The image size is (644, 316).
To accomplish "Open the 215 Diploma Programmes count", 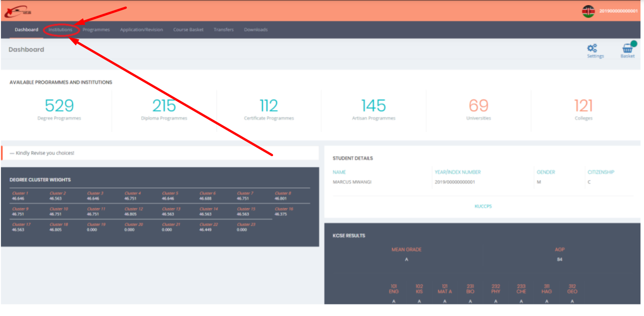I will point(164,106).
